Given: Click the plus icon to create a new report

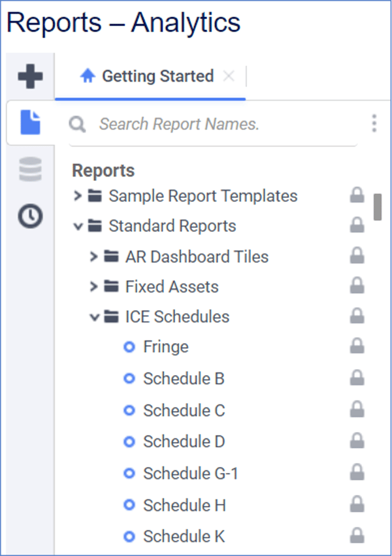Looking at the screenshot, I should pyautogui.click(x=30, y=76).
